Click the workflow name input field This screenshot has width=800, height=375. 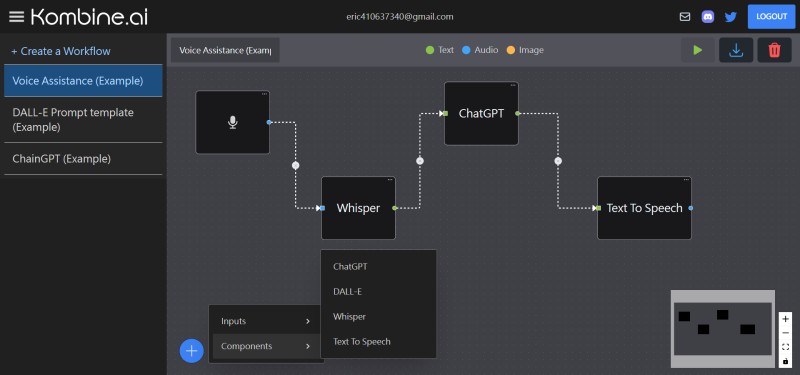(x=225, y=50)
